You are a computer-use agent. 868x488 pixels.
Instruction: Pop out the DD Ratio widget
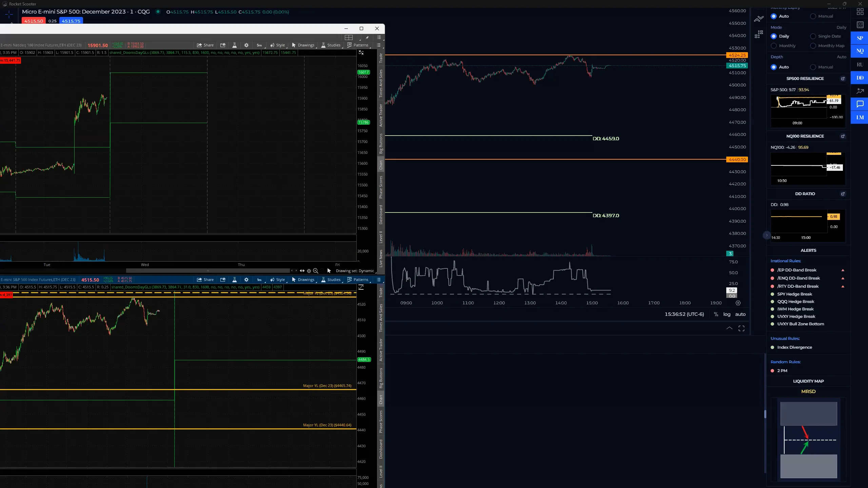click(843, 194)
